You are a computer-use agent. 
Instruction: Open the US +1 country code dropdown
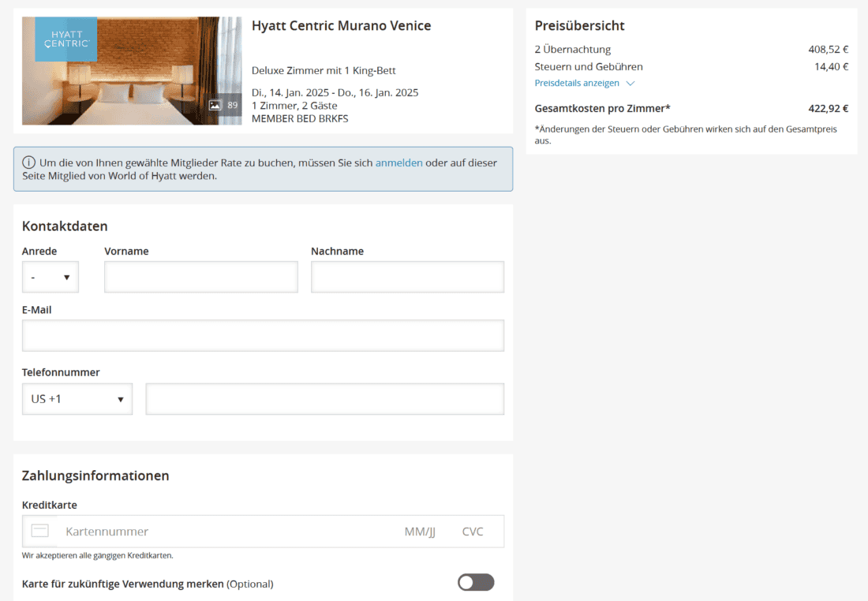coord(77,399)
